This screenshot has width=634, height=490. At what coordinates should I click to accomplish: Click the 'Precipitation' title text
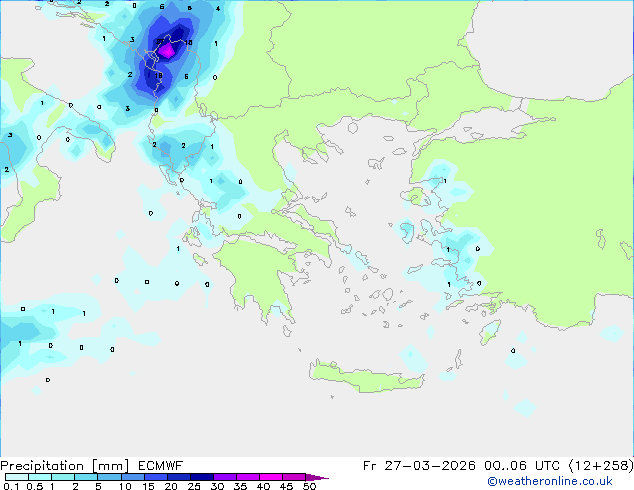coord(42,466)
